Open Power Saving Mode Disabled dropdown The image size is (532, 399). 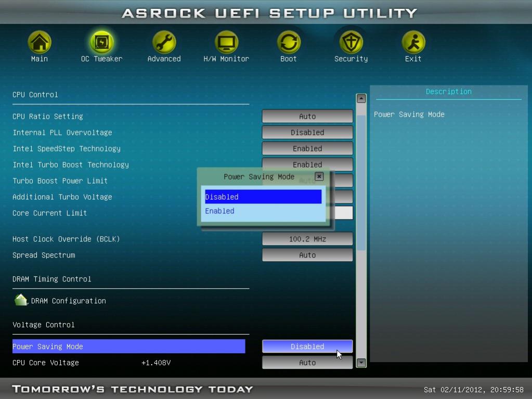point(307,346)
